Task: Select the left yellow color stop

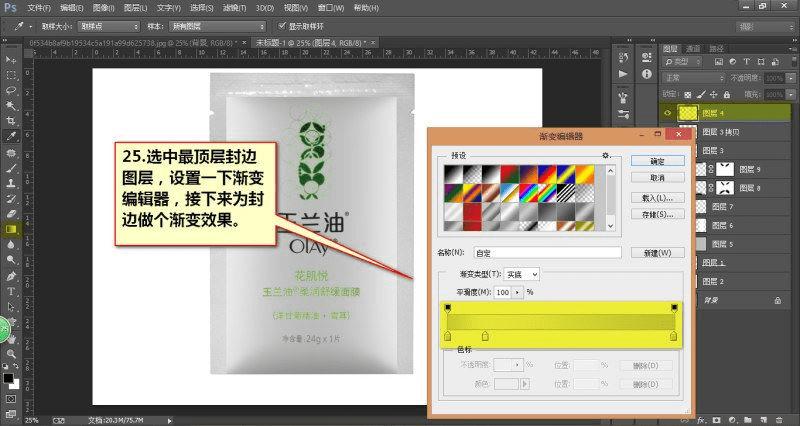Action: [447, 336]
